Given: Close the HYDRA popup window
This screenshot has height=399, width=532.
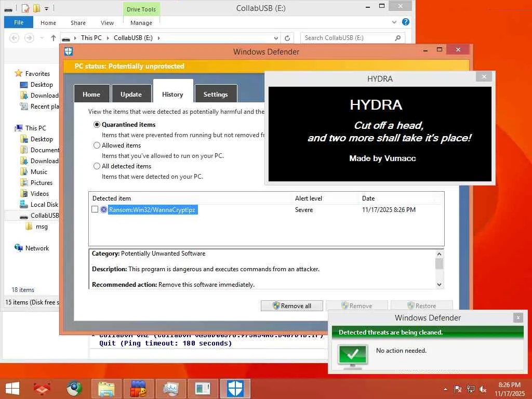Looking at the screenshot, I should pos(484,77).
